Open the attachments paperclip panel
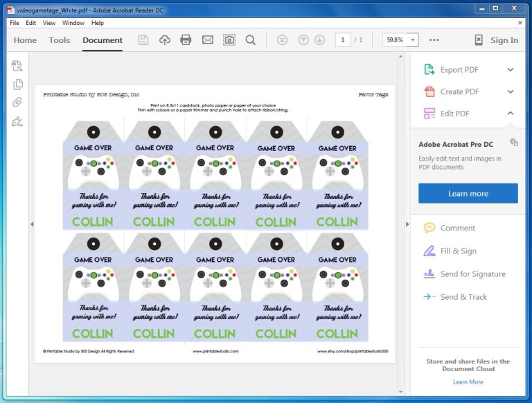 [17, 102]
